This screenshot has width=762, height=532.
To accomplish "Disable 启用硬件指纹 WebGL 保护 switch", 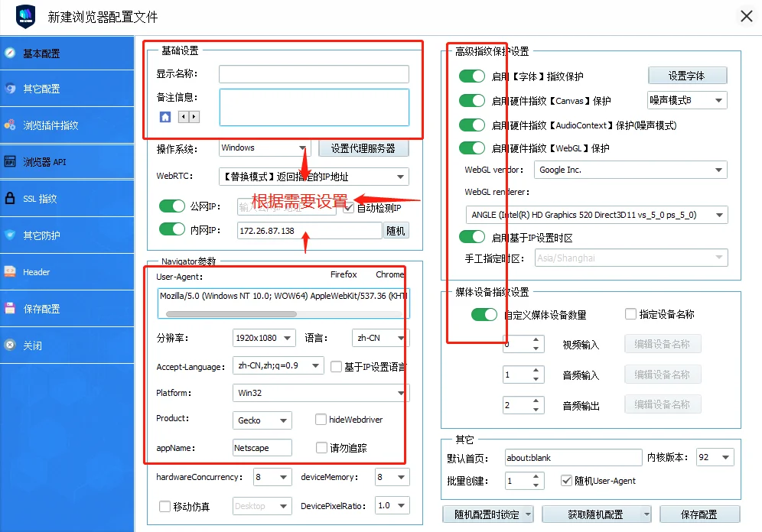I will [472, 148].
